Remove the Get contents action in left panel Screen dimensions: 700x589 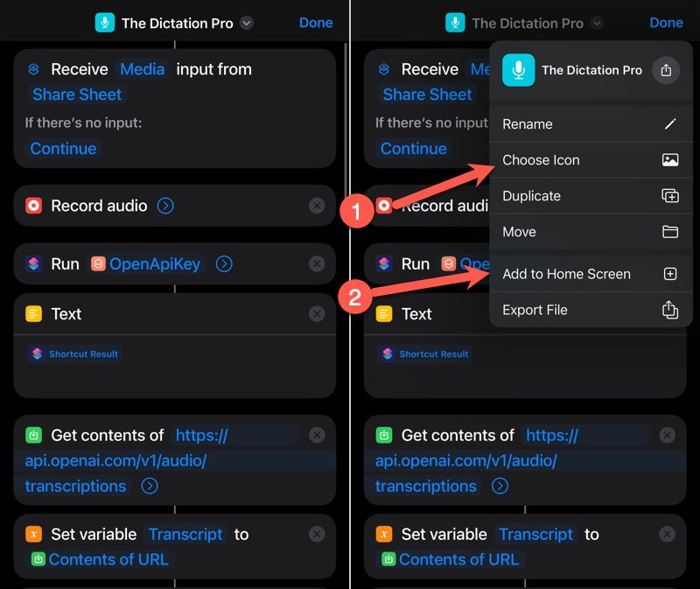click(x=317, y=435)
